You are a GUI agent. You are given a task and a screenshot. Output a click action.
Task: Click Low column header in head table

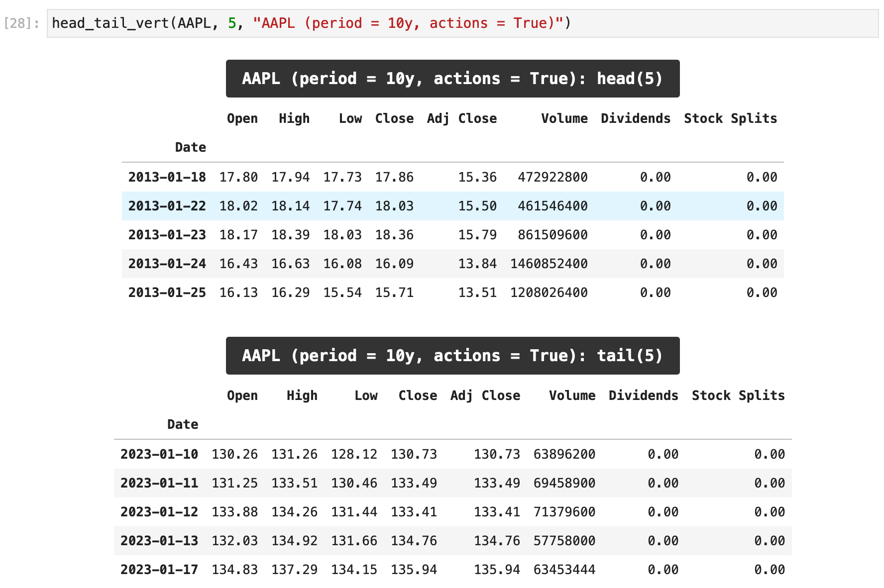point(350,118)
